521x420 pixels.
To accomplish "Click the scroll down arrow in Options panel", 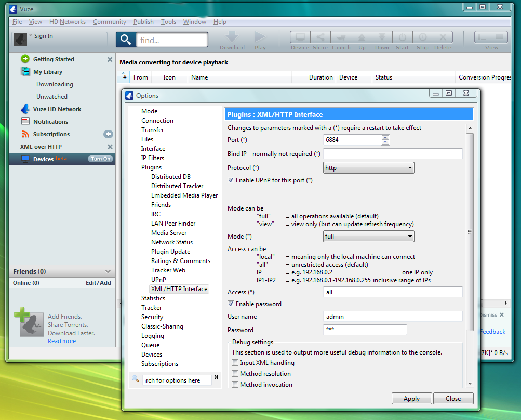I will pos(470,384).
